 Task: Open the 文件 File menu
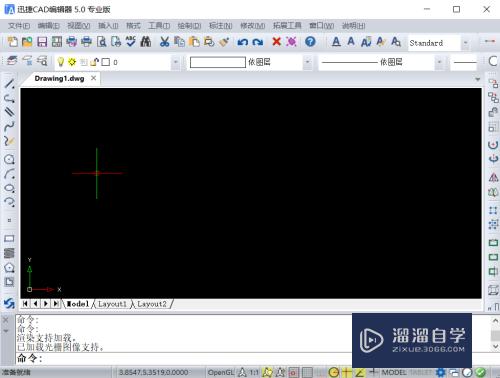[x=19, y=26]
